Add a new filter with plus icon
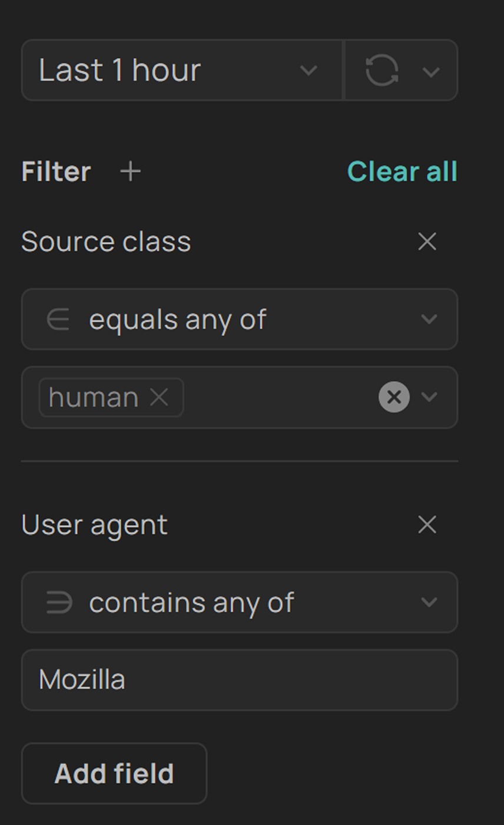 tap(131, 171)
